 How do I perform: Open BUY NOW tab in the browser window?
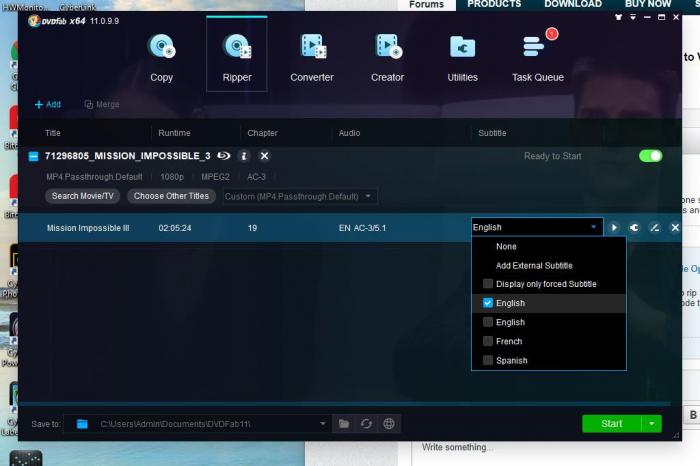click(x=648, y=4)
